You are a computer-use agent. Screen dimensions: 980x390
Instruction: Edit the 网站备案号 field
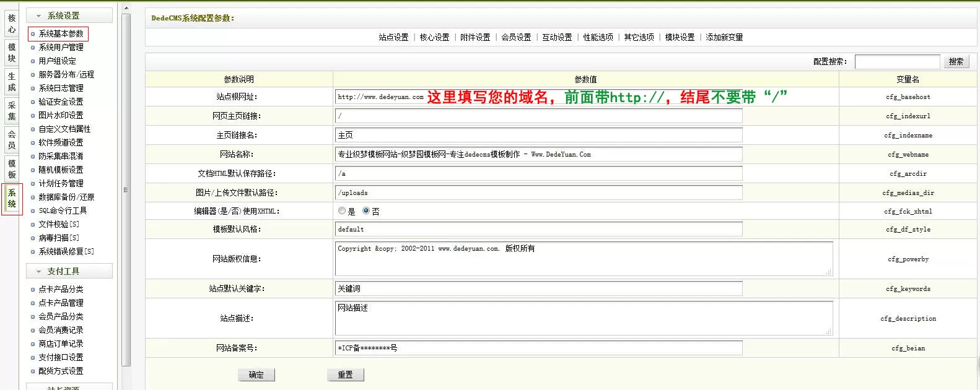(538, 348)
